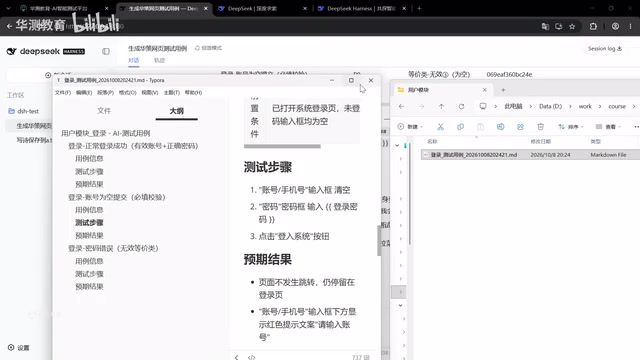Screen dimensions: 640x360
Task: Toggle the DeepSeek sidebar panel icon
Action: point(106,51)
